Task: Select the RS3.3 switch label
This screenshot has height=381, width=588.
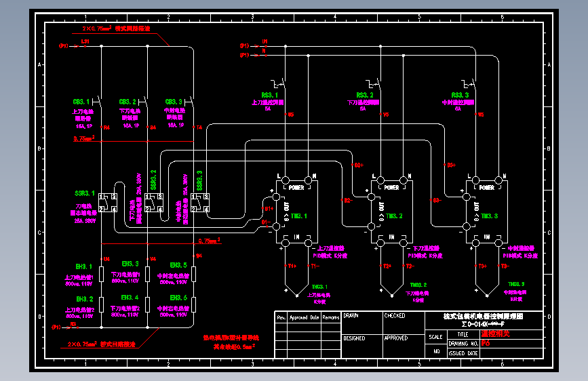Action: 460,95
